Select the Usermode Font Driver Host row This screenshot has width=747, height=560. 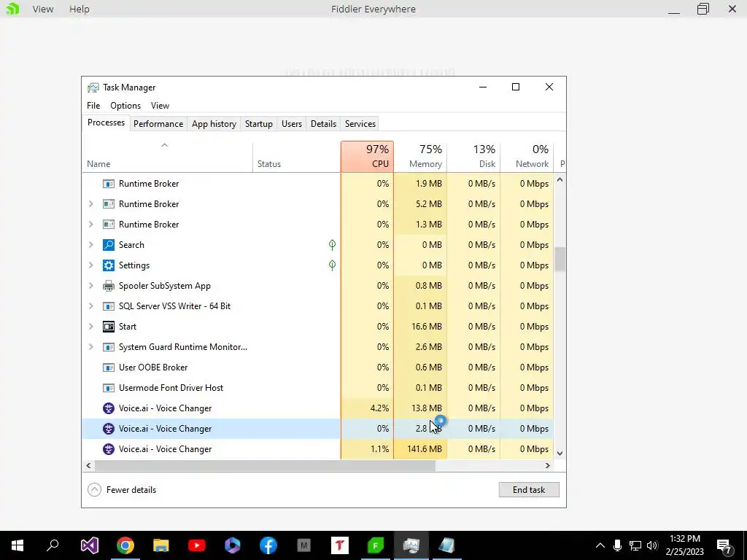pos(318,388)
